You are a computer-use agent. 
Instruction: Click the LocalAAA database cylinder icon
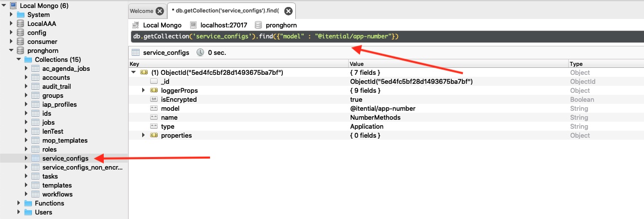click(x=20, y=23)
